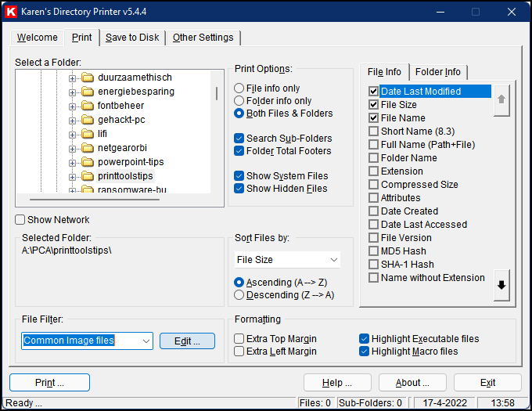
Task: Switch to the Welcome tab
Action: 38,38
